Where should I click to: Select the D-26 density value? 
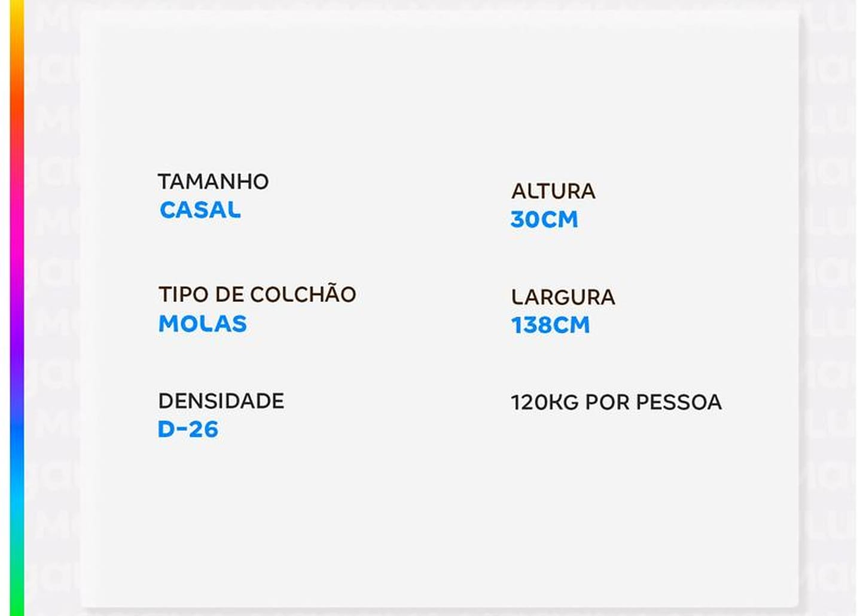tap(188, 429)
